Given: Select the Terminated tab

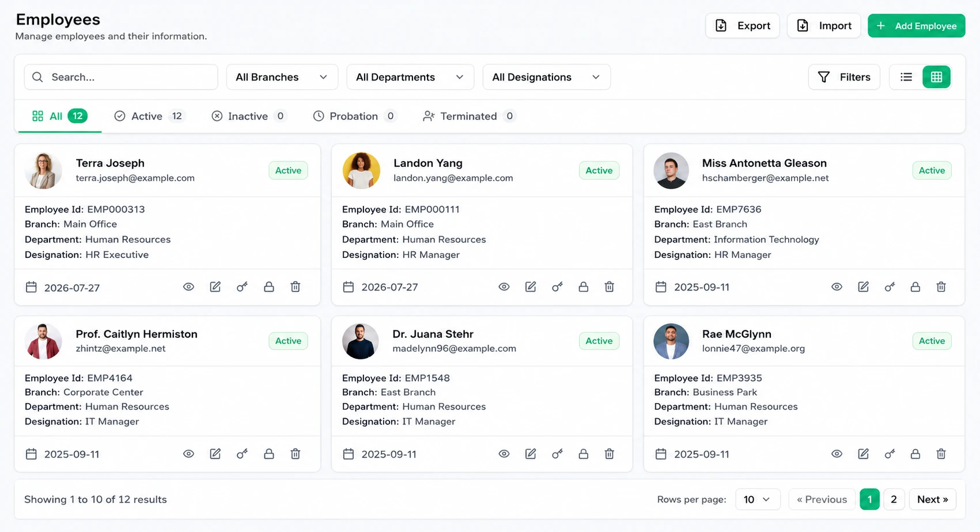Looking at the screenshot, I should click(x=469, y=116).
